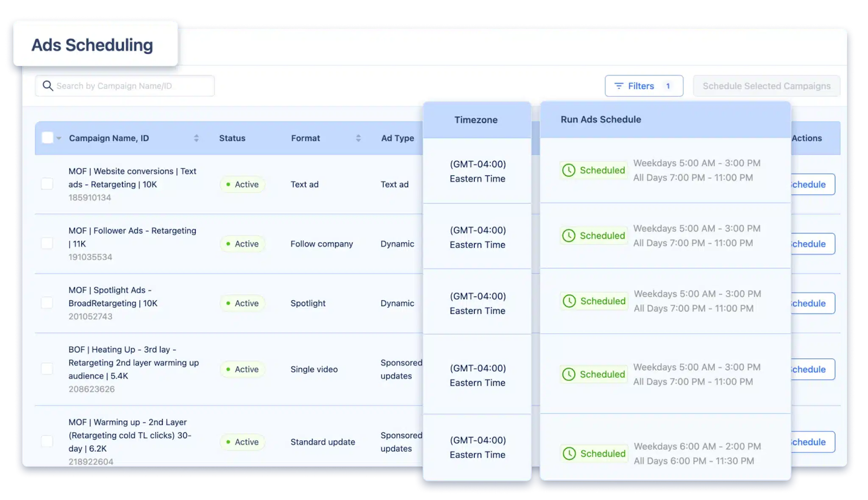Viewport: 868px width, 500px height.
Task: Click clock icon for Warming up 2nd Layer schedule
Action: click(569, 454)
